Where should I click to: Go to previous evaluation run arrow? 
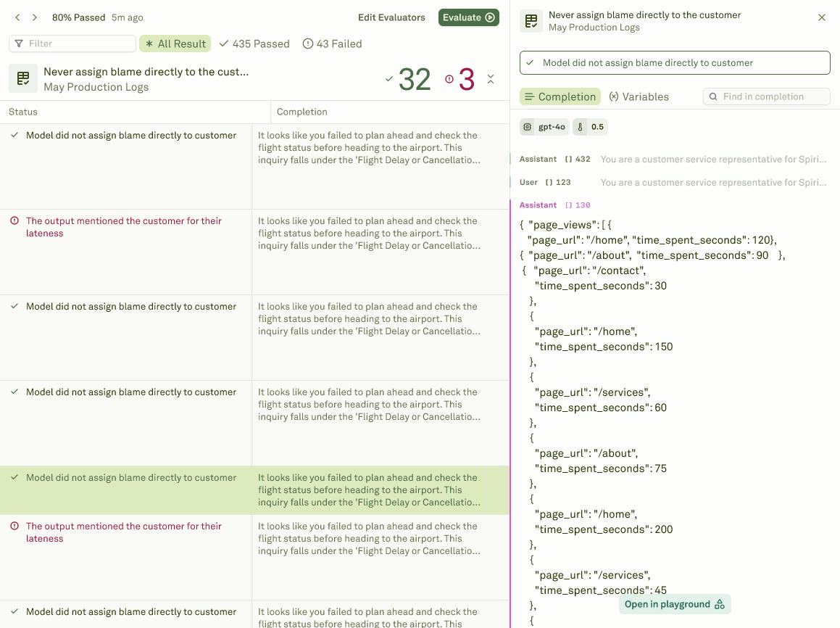pos(17,17)
